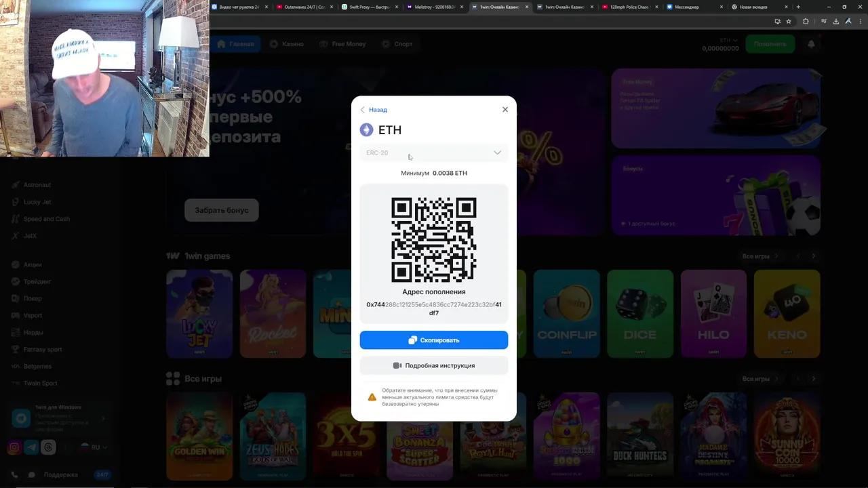Click the Скопировать address button

(x=433, y=340)
